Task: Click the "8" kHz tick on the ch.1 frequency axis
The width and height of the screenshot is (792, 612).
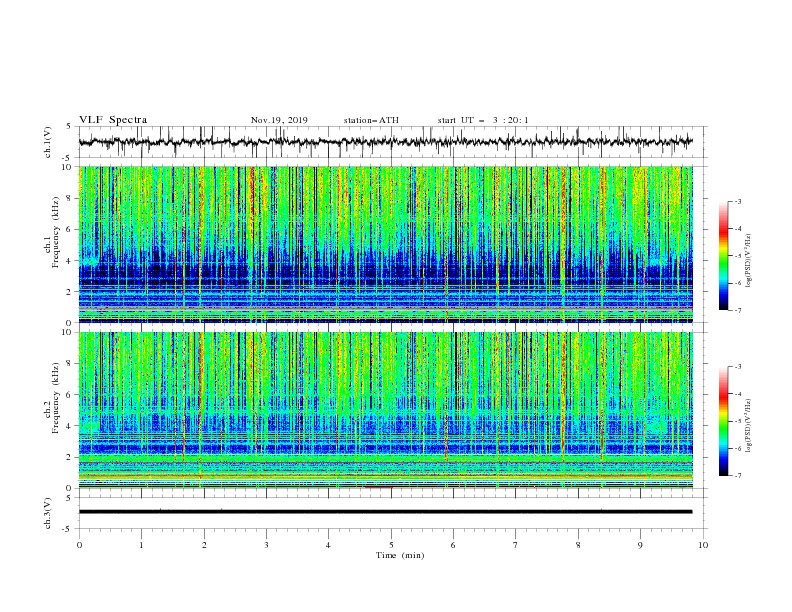Action: pos(69,198)
